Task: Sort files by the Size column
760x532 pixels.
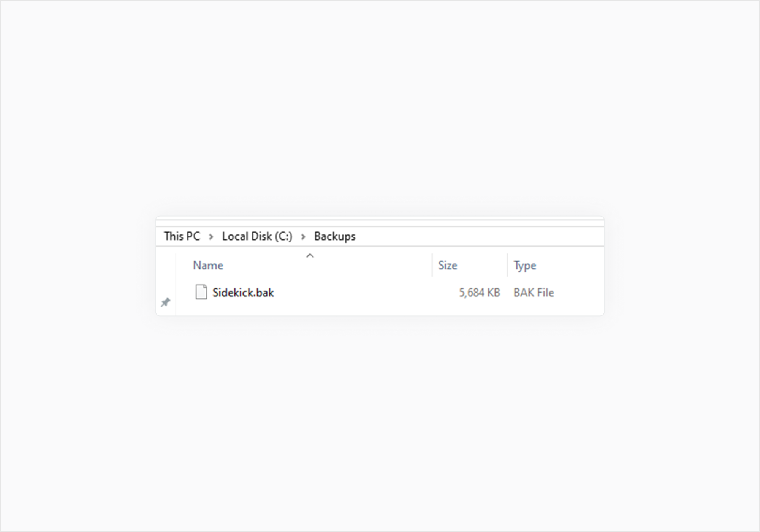Action: point(448,265)
